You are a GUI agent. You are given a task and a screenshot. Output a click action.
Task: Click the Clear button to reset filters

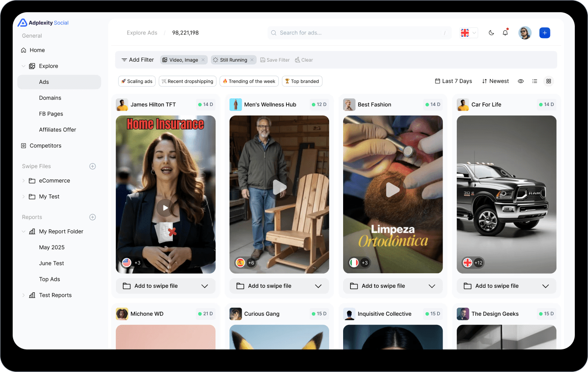pos(304,59)
